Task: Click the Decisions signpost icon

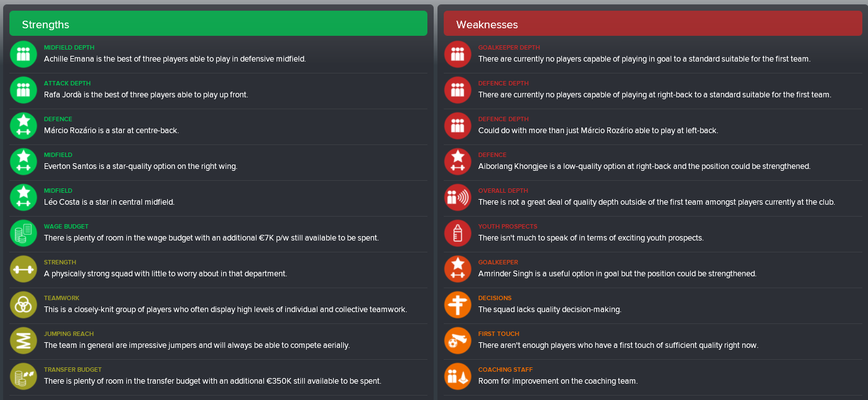Action: [x=458, y=305]
